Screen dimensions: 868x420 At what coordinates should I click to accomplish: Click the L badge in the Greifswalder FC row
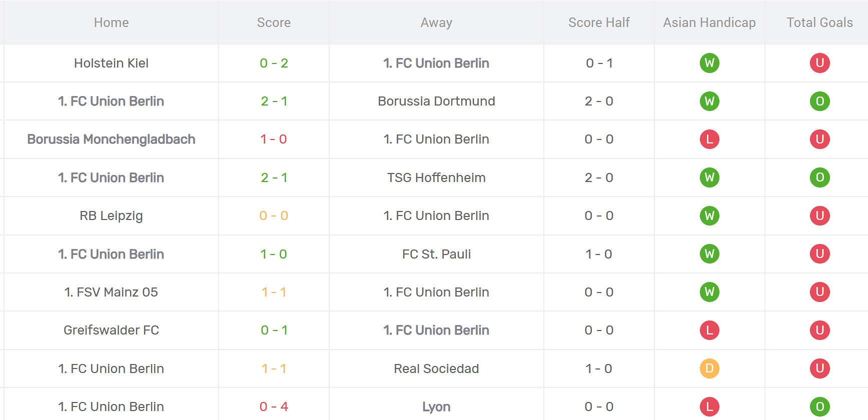click(x=709, y=330)
